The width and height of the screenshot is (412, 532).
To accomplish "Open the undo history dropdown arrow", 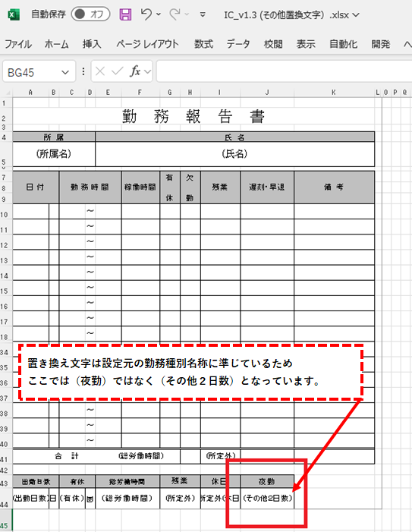I will (x=159, y=14).
